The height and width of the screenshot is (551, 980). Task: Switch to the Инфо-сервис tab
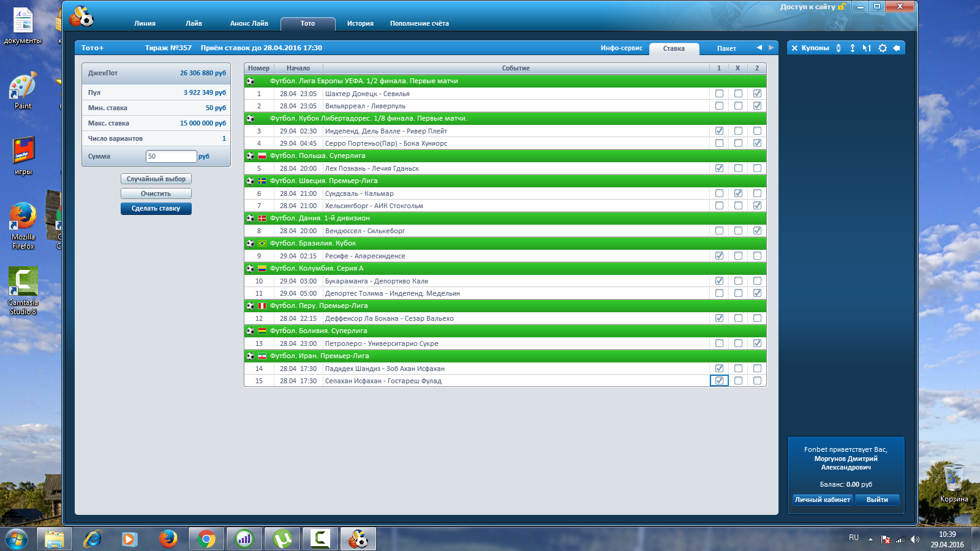pyautogui.click(x=622, y=48)
